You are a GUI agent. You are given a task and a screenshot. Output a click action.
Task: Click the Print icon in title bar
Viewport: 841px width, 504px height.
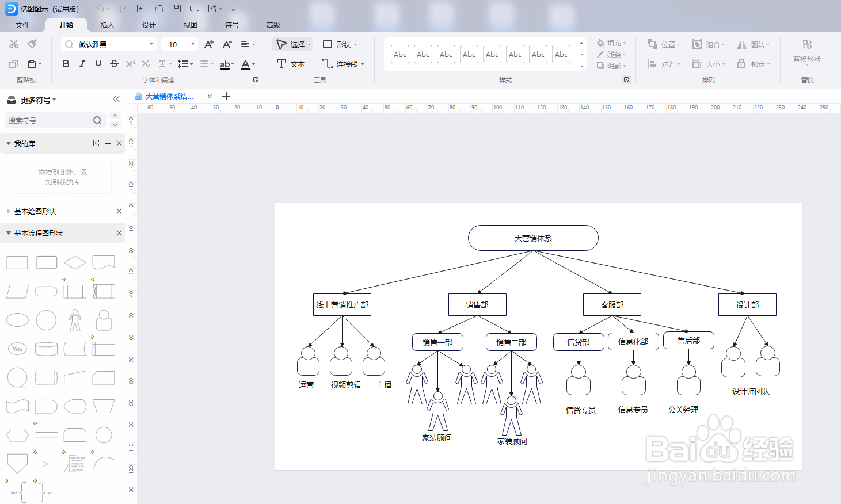(x=195, y=9)
